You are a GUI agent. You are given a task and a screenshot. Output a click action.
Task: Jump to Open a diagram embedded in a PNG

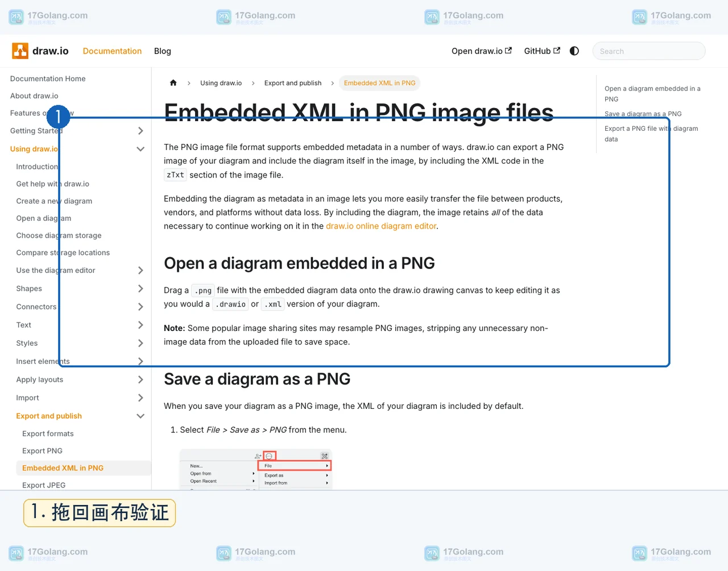coord(652,94)
